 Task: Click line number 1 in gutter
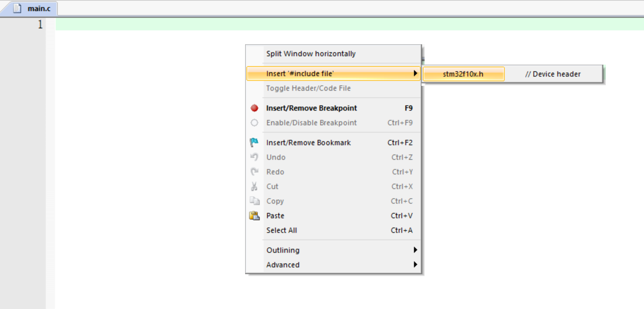[x=40, y=24]
